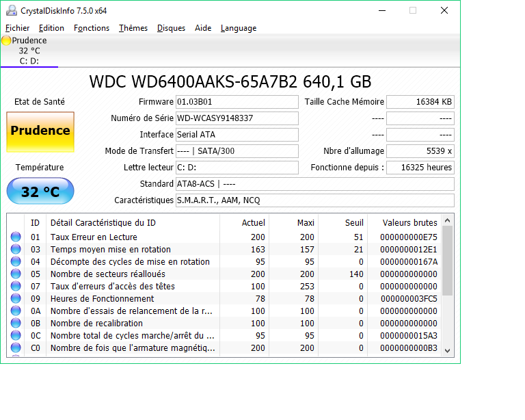Click the CrystalDiskInfo app icon in title bar

pos(12,11)
